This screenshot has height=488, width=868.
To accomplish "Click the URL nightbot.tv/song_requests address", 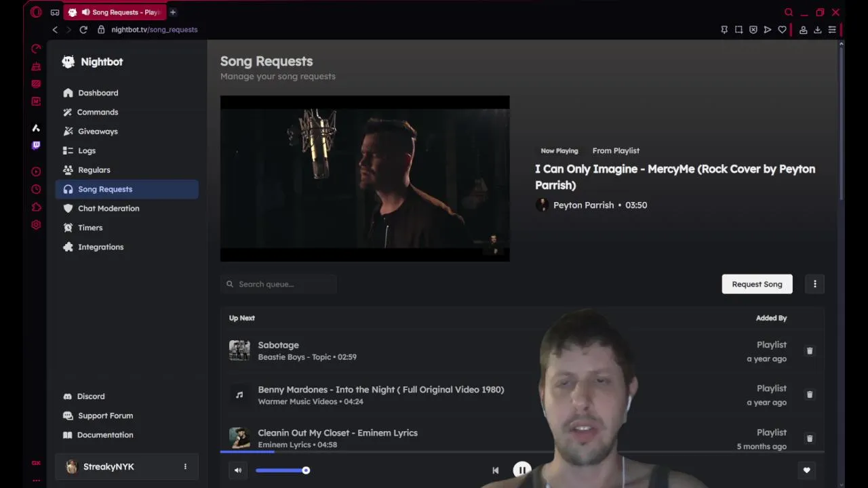I will 155,30.
